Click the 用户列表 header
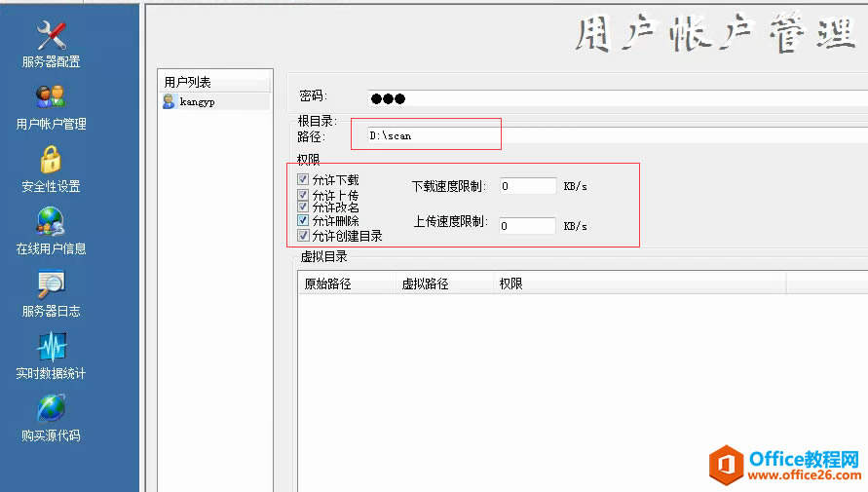The height and width of the screenshot is (492, 868). pos(214,82)
